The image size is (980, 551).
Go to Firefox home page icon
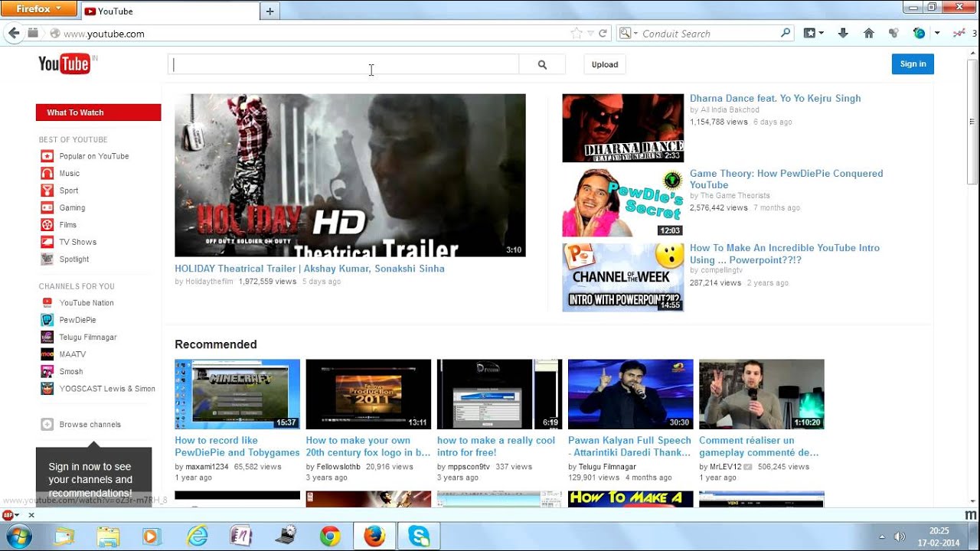pos(868,34)
